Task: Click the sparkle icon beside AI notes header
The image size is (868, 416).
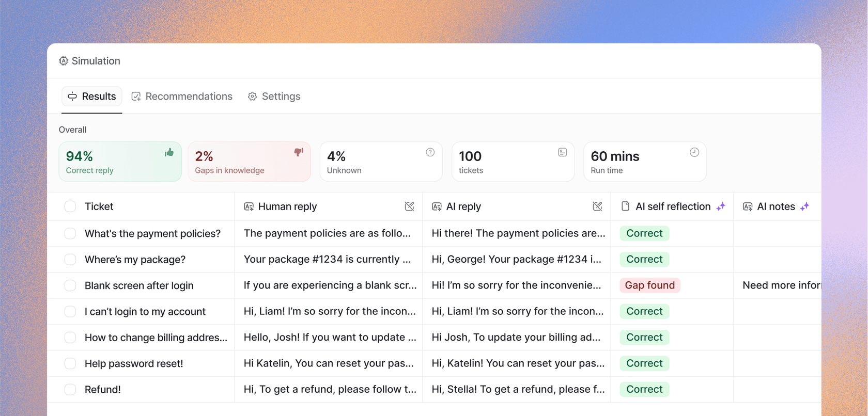Action: pos(804,206)
